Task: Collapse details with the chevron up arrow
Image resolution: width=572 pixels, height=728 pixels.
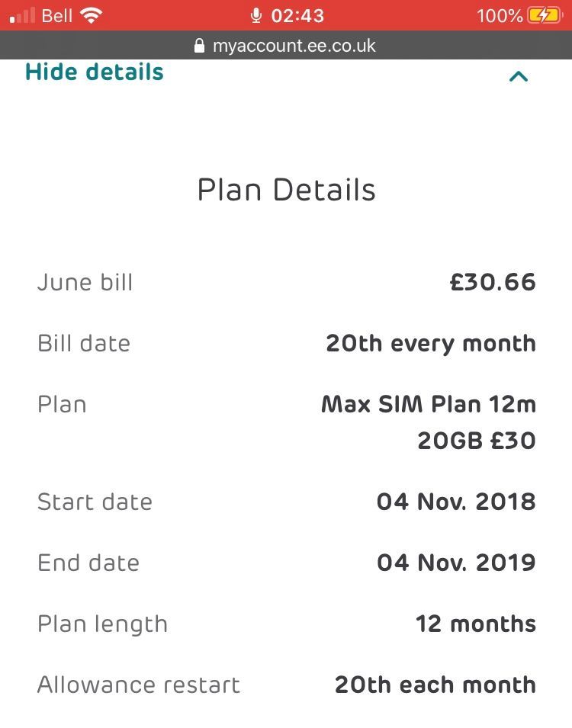Action: pyautogui.click(x=519, y=75)
